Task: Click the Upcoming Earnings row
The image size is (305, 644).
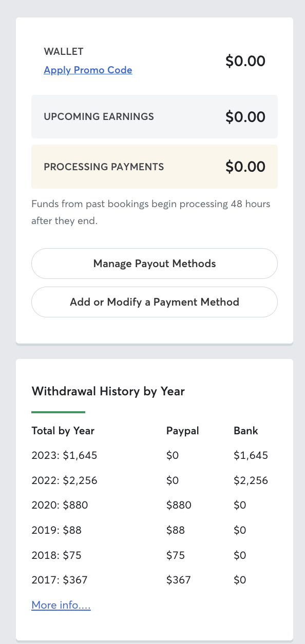Action: point(154,116)
